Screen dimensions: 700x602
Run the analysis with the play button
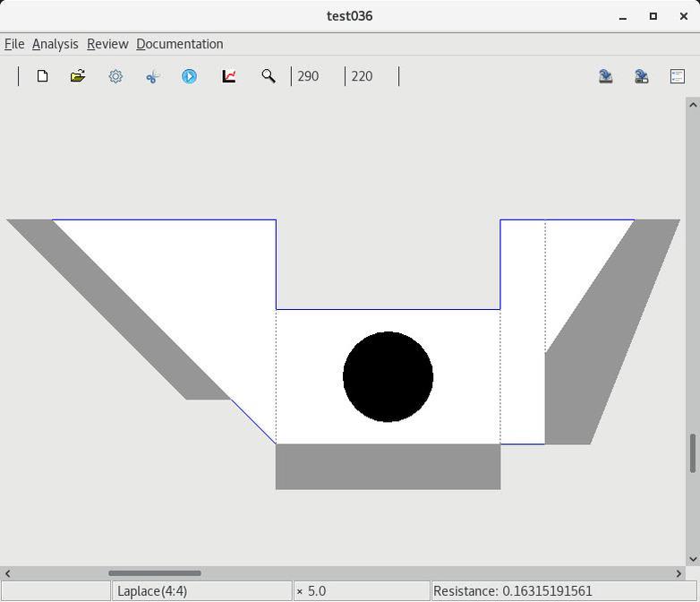189,76
